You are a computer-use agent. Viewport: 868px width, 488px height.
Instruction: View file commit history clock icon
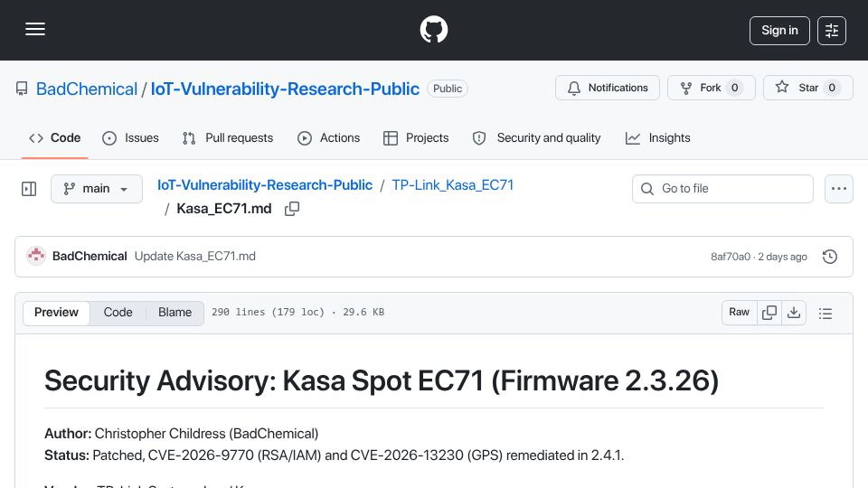(830, 257)
